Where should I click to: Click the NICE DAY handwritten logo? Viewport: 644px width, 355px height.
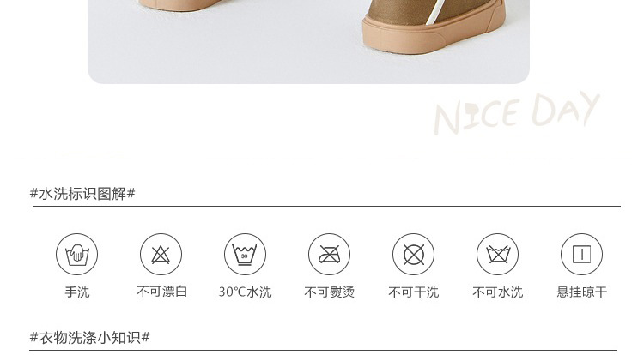(x=517, y=113)
